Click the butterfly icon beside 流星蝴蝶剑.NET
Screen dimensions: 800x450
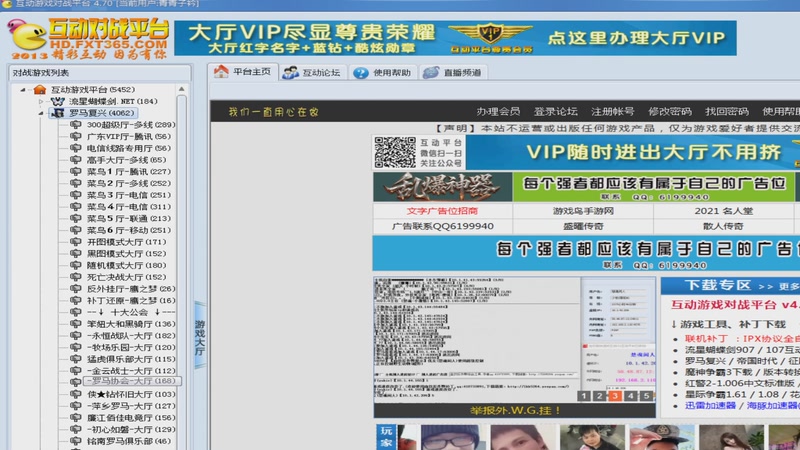point(58,102)
